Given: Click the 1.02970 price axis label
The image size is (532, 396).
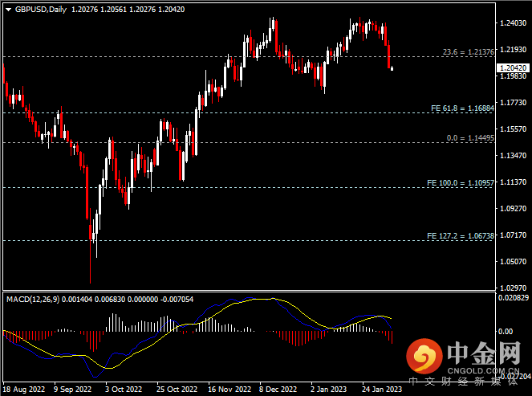Looking at the screenshot, I should point(514,287).
